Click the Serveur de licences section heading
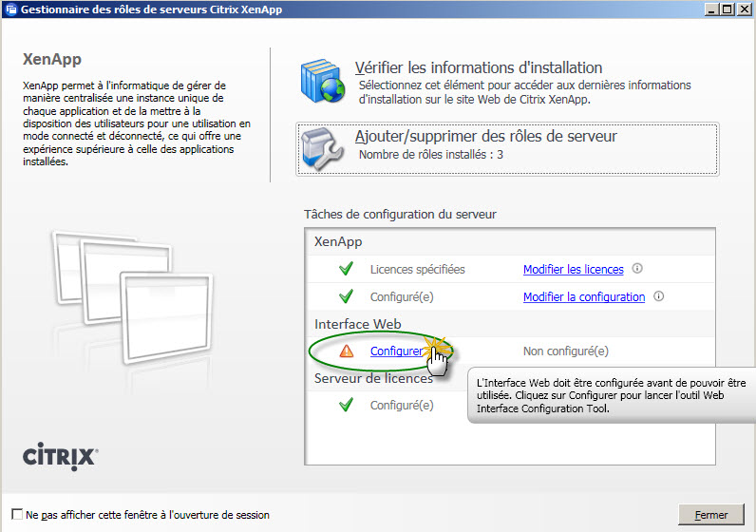Screen dimensions: 756x532 [x=373, y=378]
